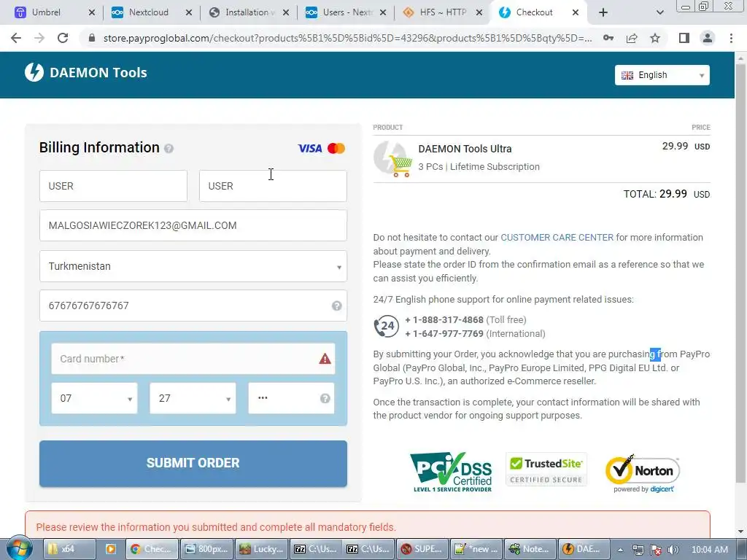Show hidden system tray icons arrow
Image resolution: width=747 pixels, height=560 pixels.
620,550
